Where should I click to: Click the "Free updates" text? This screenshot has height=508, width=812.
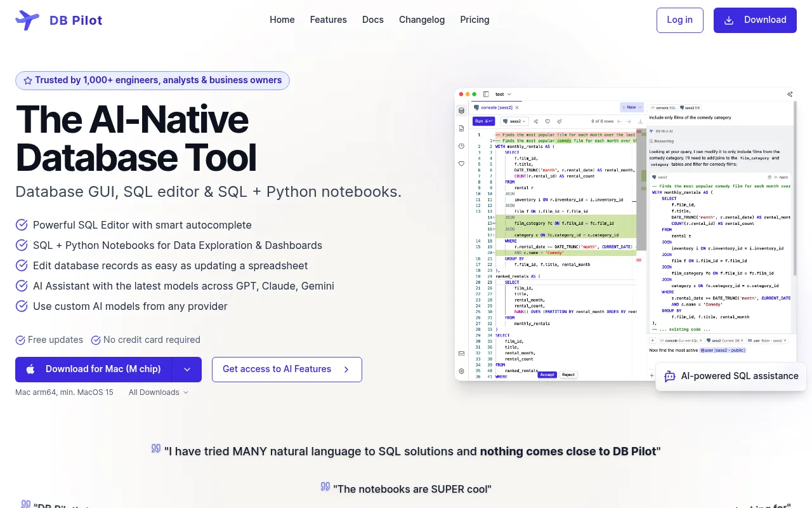55,340
